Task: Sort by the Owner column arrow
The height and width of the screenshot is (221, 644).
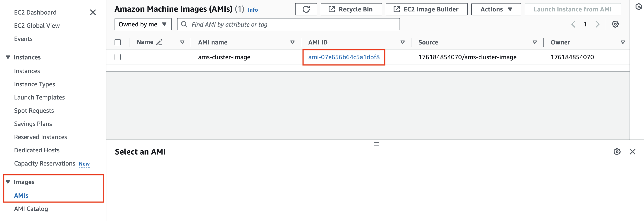Action: 622,42
